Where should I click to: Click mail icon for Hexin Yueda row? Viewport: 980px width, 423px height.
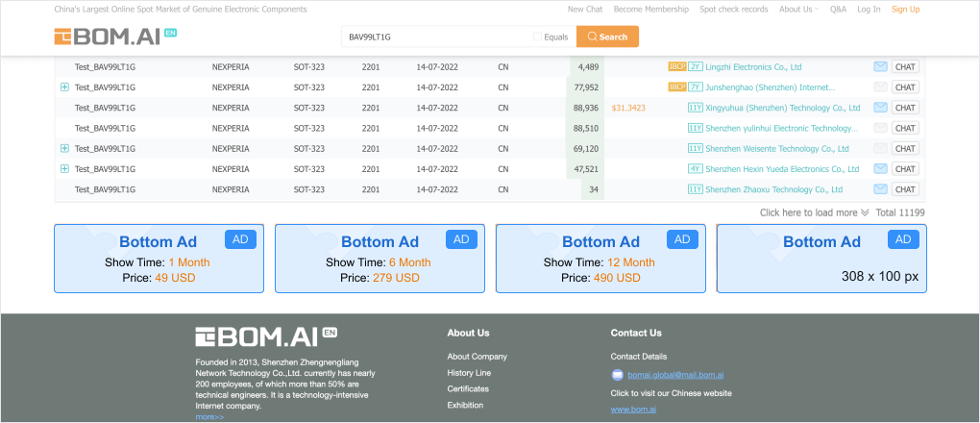click(881, 169)
